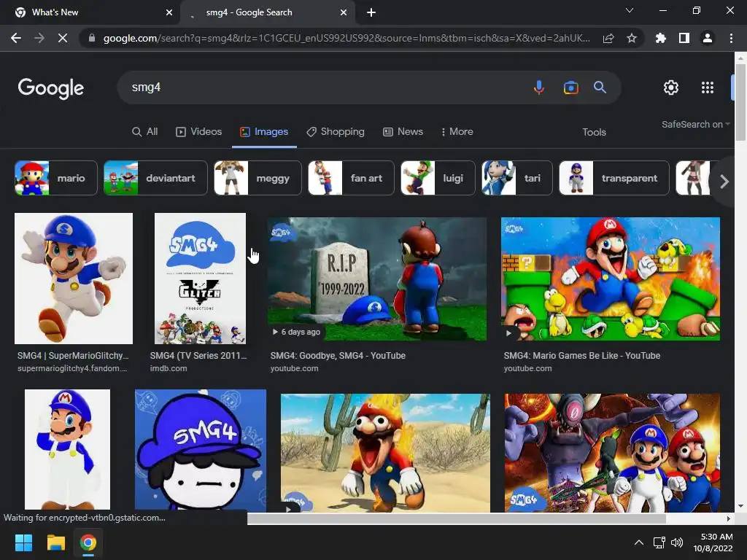Filter images by tari chip

coord(517,178)
